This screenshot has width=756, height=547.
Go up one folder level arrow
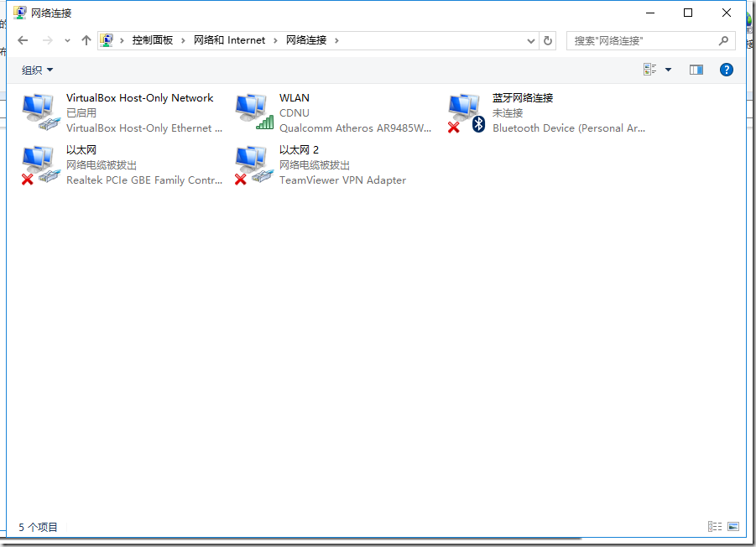coord(86,40)
